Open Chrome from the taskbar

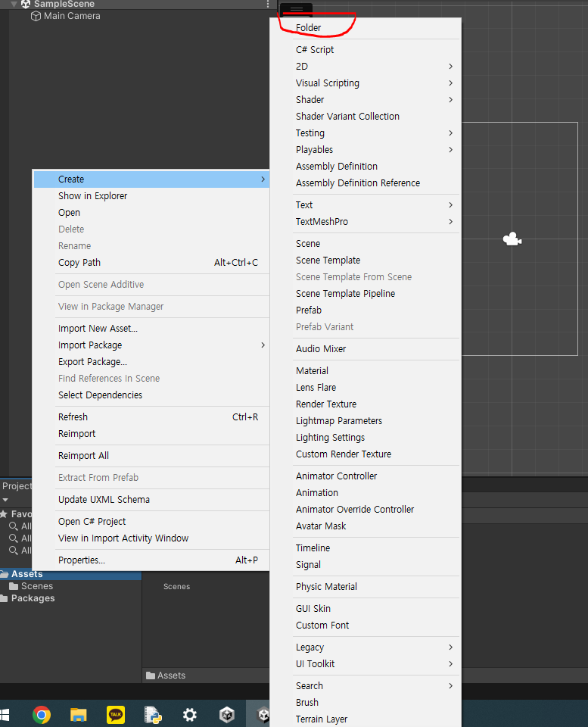pyautogui.click(x=42, y=714)
